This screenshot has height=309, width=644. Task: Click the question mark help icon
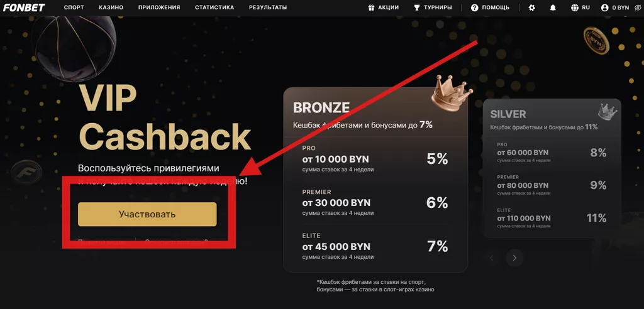pyautogui.click(x=475, y=8)
